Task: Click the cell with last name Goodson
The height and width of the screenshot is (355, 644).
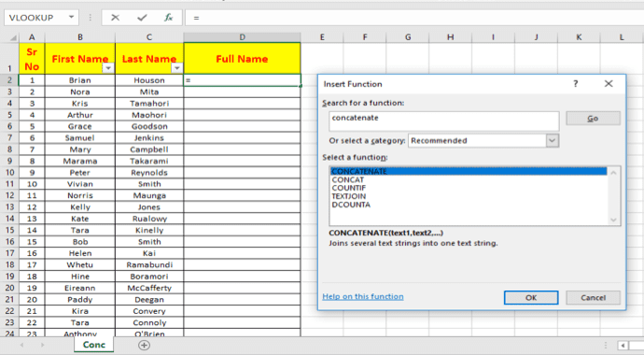Action: [x=149, y=126]
